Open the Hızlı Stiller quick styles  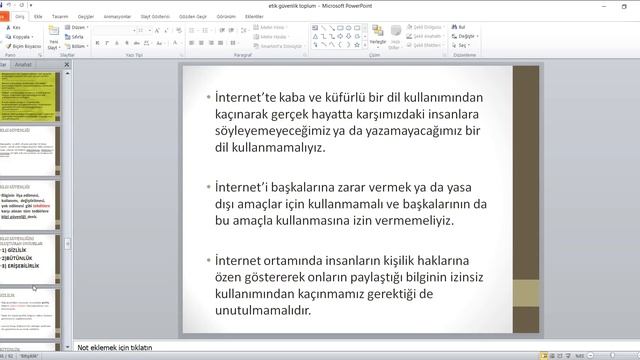coord(395,37)
